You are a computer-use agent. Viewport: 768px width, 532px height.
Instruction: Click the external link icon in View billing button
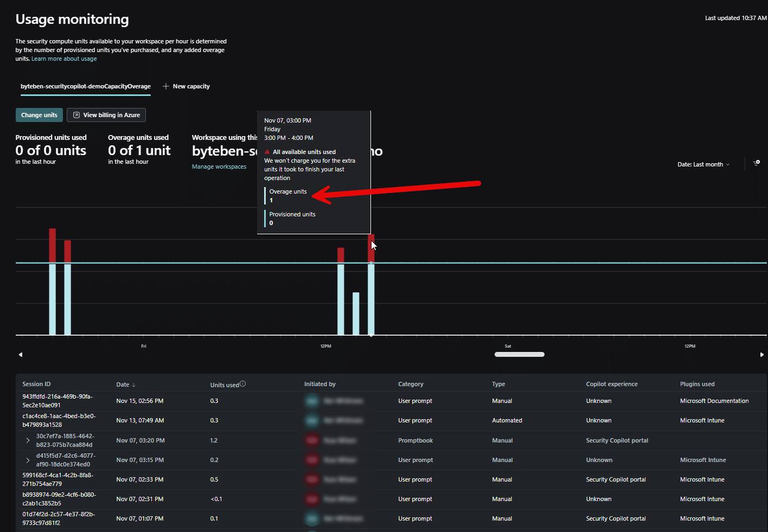click(x=76, y=115)
